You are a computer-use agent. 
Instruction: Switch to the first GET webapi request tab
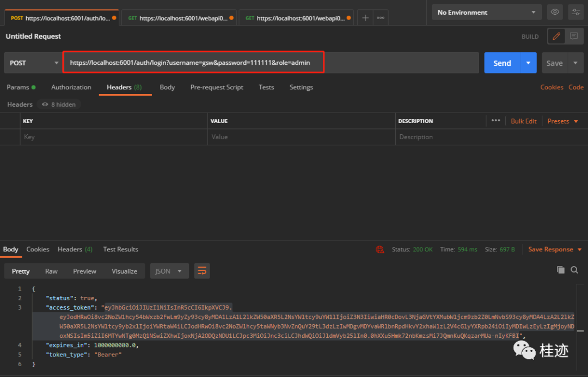point(180,18)
